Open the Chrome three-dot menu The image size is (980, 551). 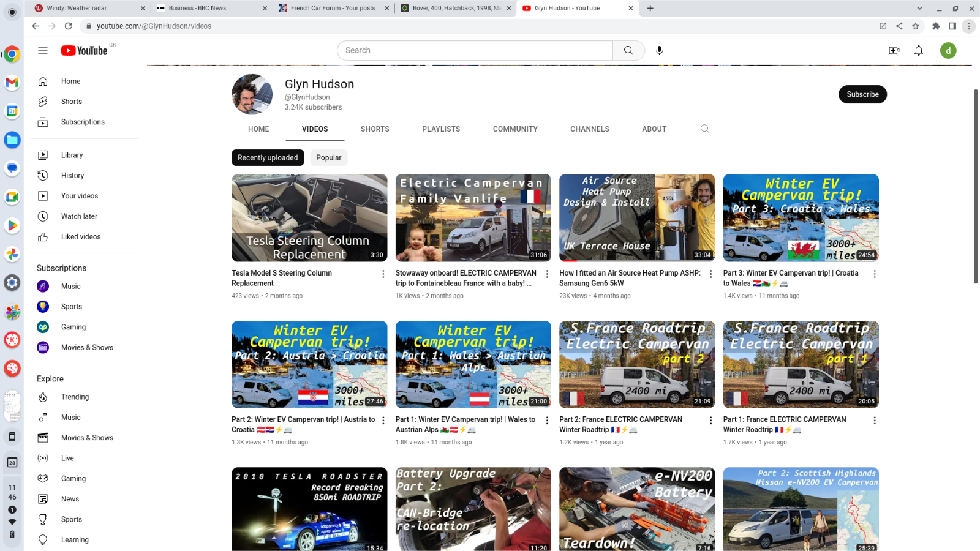pos(968,26)
